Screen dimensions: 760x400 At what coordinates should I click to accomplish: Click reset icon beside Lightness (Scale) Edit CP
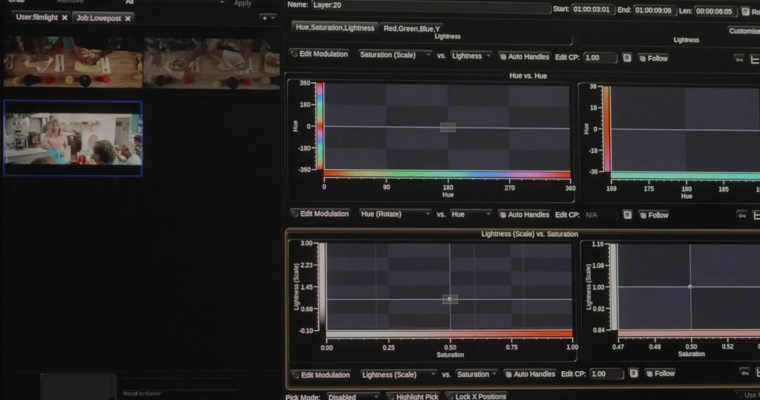(633, 373)
